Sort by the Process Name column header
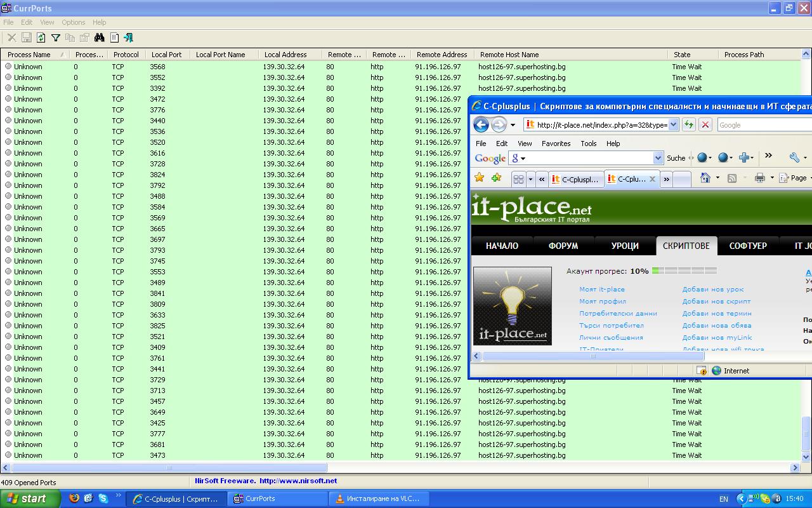This screenshot has height=508, width=812. (x=35, y=55)
